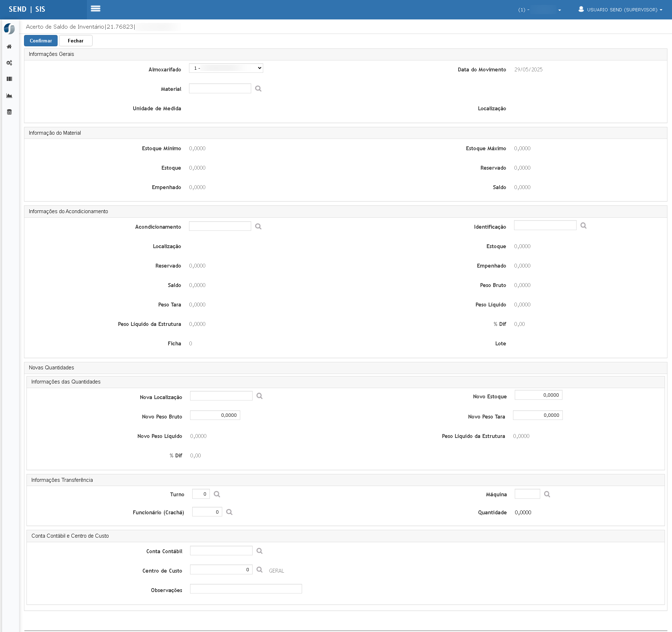Click the Fechar button

[76, 41]
